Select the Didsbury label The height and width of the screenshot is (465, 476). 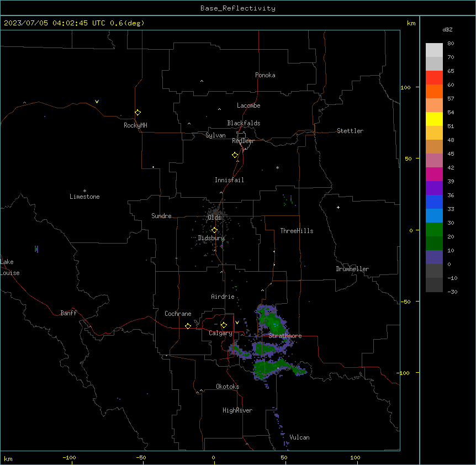211,238
